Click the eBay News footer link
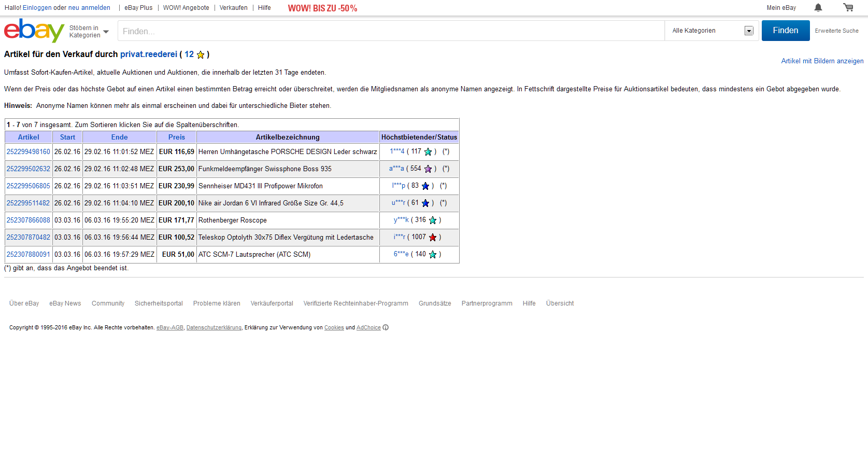This screenshot has width=868, height=471. click(65, 303)
